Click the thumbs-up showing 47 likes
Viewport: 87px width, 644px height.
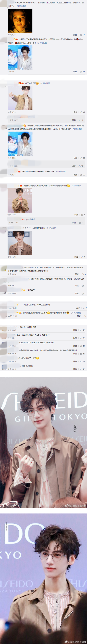coord(83,112)
